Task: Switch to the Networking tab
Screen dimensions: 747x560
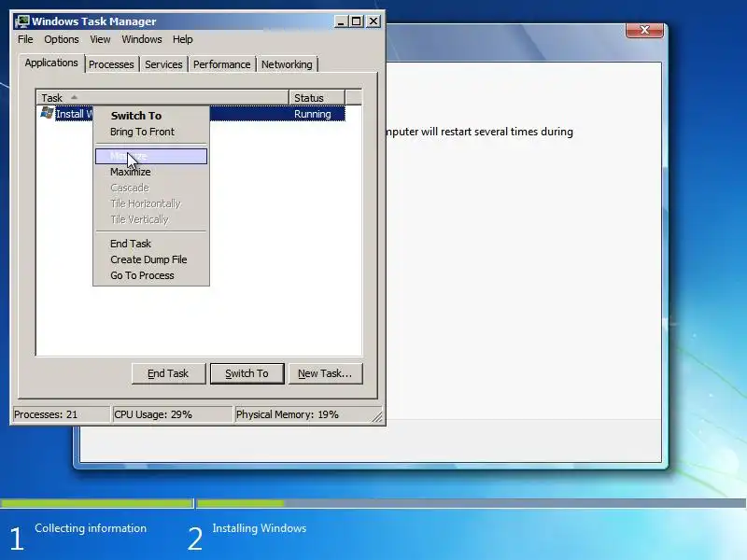Action: (x=287, y=64)
